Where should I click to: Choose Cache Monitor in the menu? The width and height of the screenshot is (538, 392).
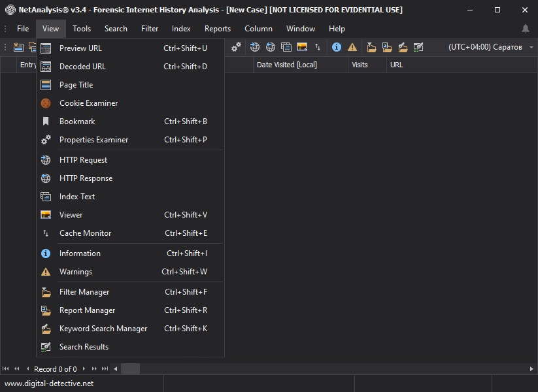(x=130, y=233)
